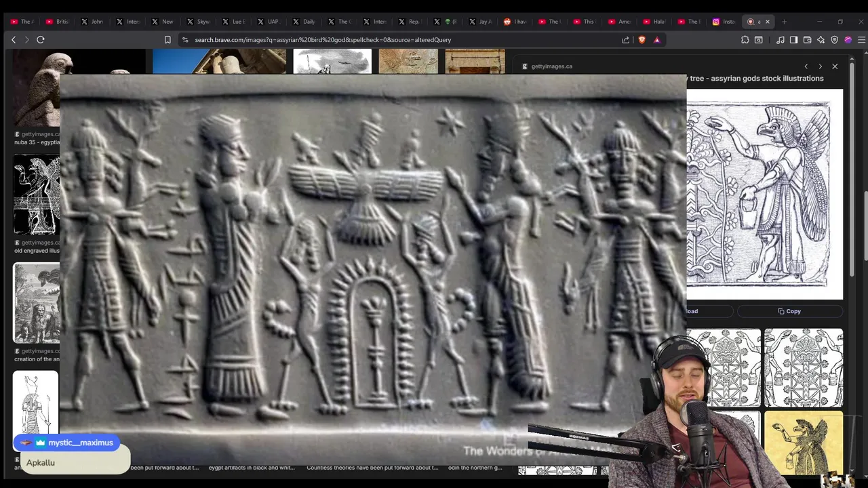Switch to the Reddit 'I have' tab
Viewport: 868px width, 488px height.
tap(515, 22)
